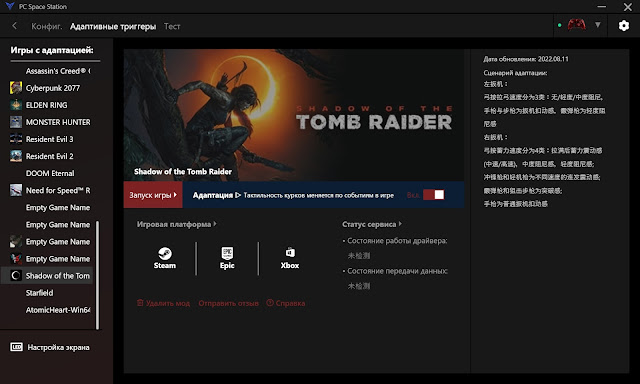Click the Resident Evil 3 game icon
Screen dimensions: 640x384
(x=16, y=139)
